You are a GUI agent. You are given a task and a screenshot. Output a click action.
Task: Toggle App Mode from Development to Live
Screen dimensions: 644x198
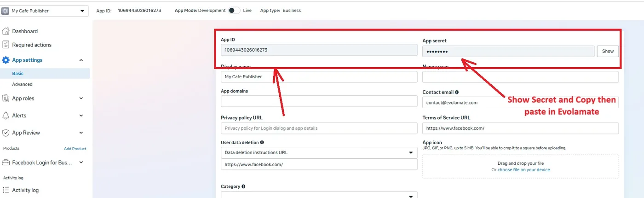pyautogui.click(x=234, y=11)
